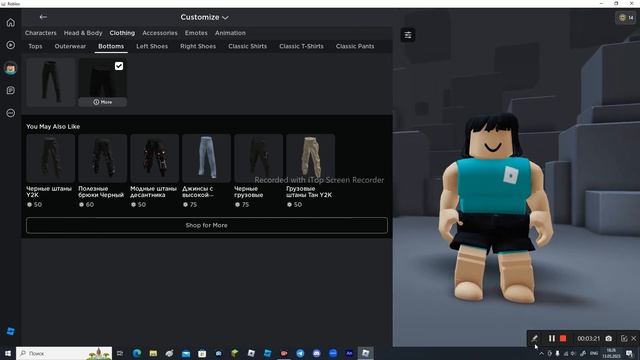The width and height of the screenshot is (640, 360).
Task: Open the Classic Pants subcategory
Action: [x=355, y=46]
